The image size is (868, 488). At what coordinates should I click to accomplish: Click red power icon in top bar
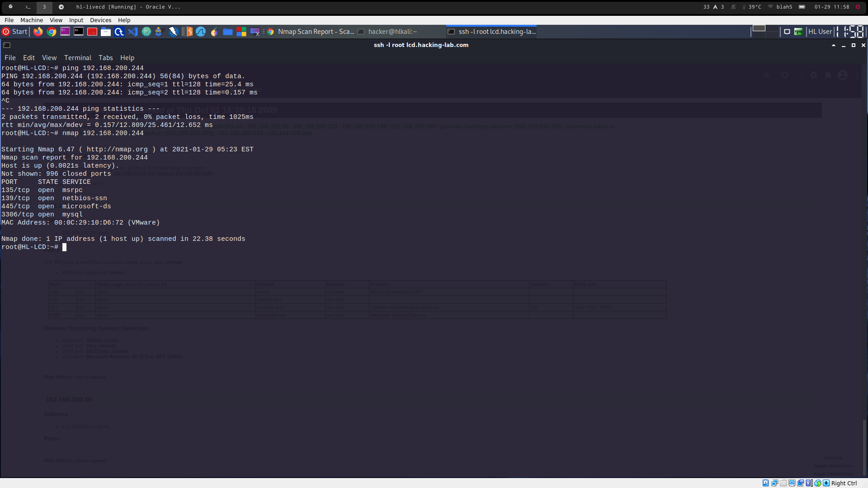(858, 7)
